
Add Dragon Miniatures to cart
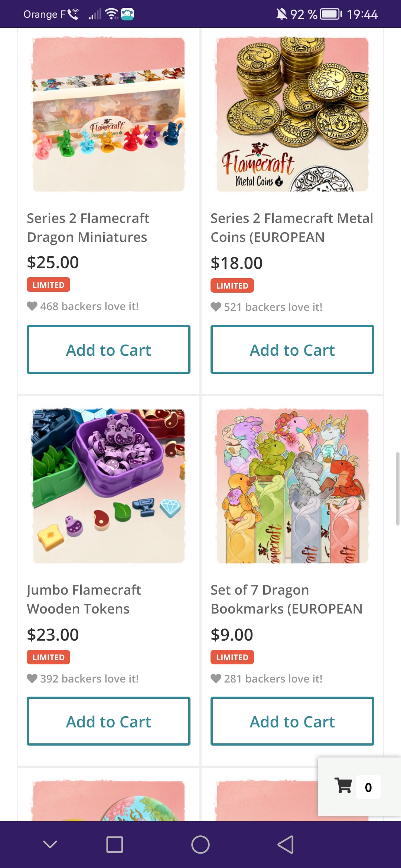[108, 349]
